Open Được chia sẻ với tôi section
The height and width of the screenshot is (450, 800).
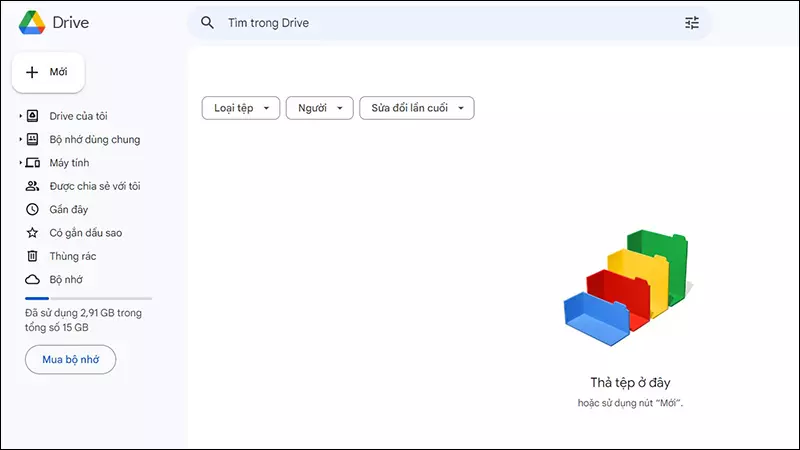[x=95, y=186]
